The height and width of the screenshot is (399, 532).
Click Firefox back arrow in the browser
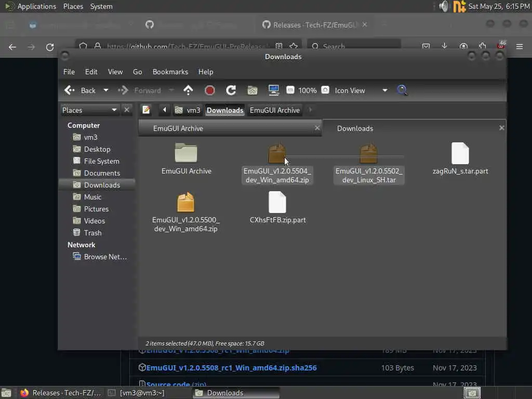coord(12,47)
